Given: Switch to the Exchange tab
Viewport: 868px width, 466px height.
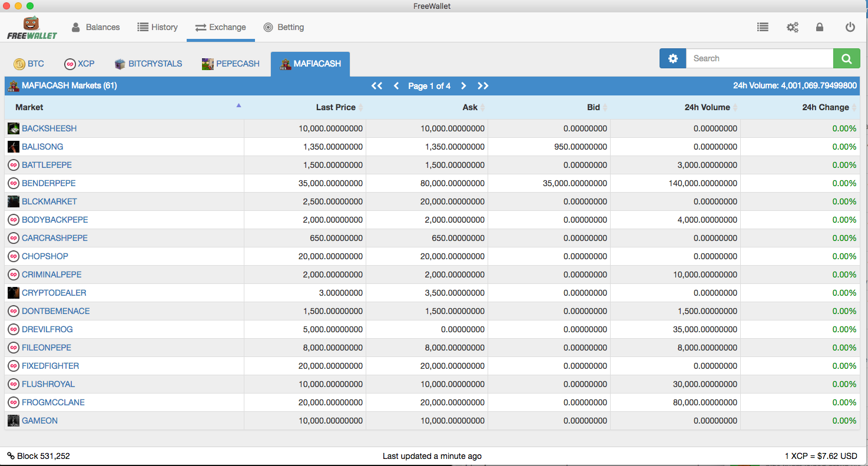Looking at the screenshot, I should [x=221, y=27].
